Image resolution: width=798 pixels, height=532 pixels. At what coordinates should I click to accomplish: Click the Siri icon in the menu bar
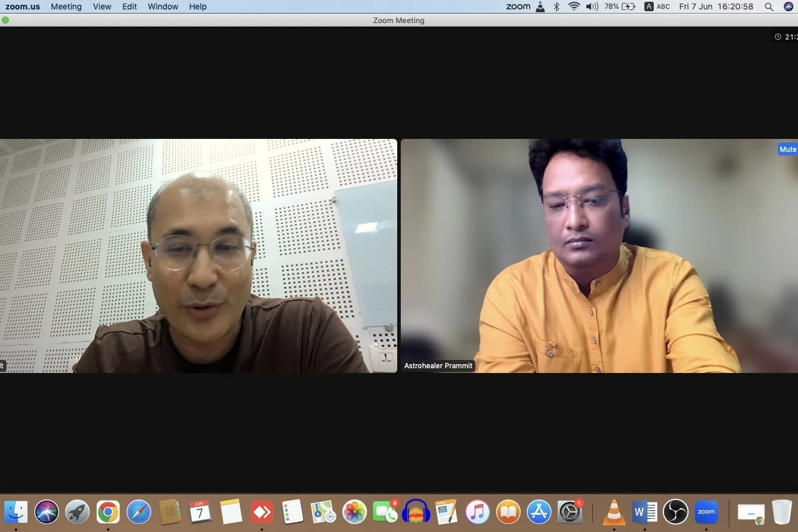coord(788,7)
